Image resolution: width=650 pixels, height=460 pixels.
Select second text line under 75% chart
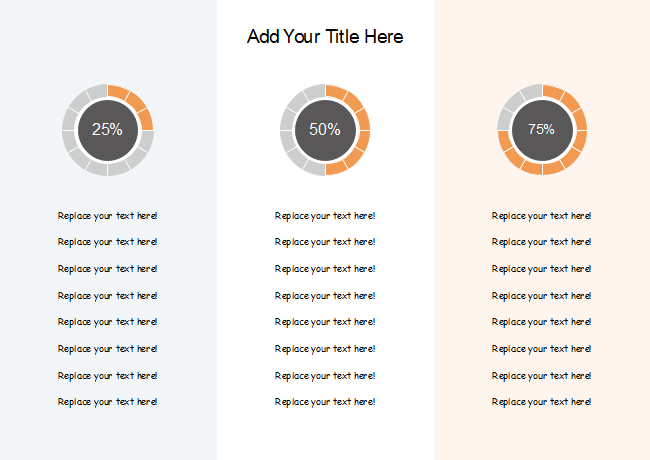point(542,241)
